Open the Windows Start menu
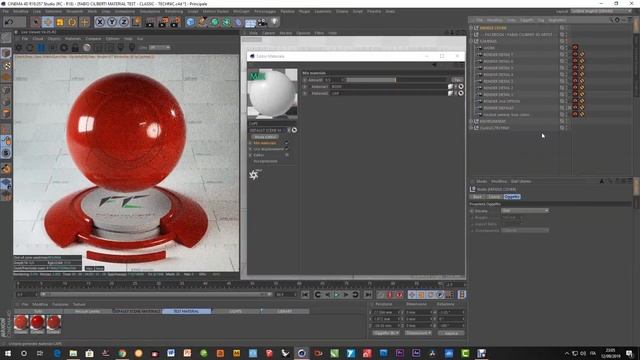The width and height of the screenshot is (640, 360). (x=7, y=353)
